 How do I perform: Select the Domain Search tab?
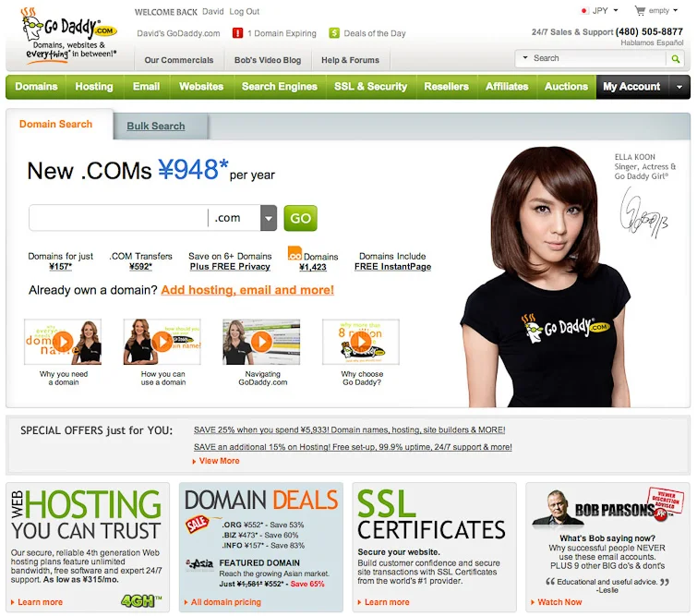click(56, 124)
